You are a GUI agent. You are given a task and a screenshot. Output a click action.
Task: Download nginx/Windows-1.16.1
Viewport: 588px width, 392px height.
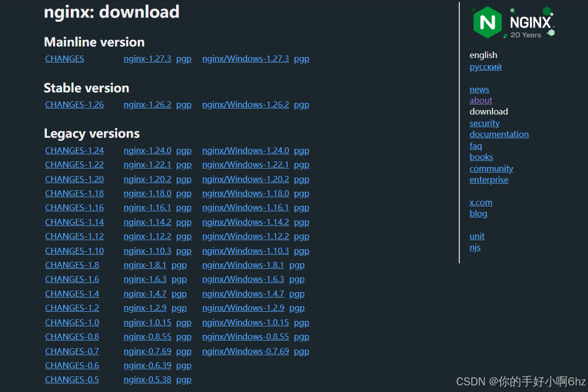pyautogui.click(x=246, y=208)
